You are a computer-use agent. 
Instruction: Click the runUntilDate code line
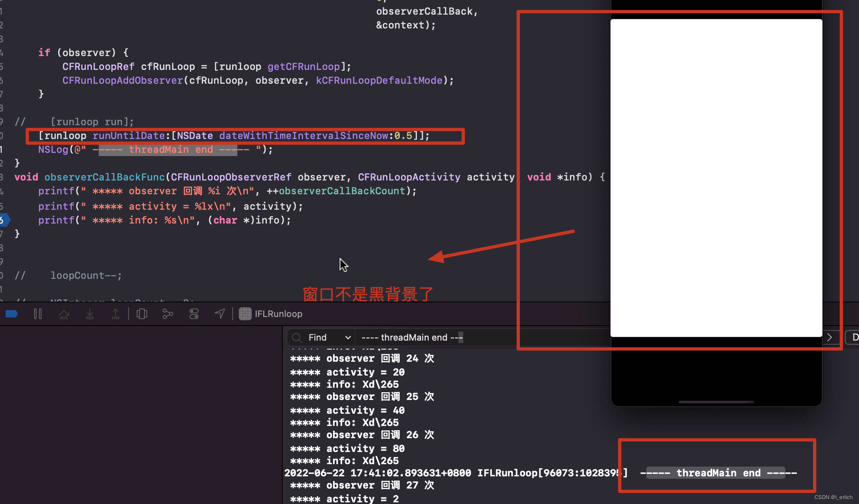click(234, 136)
